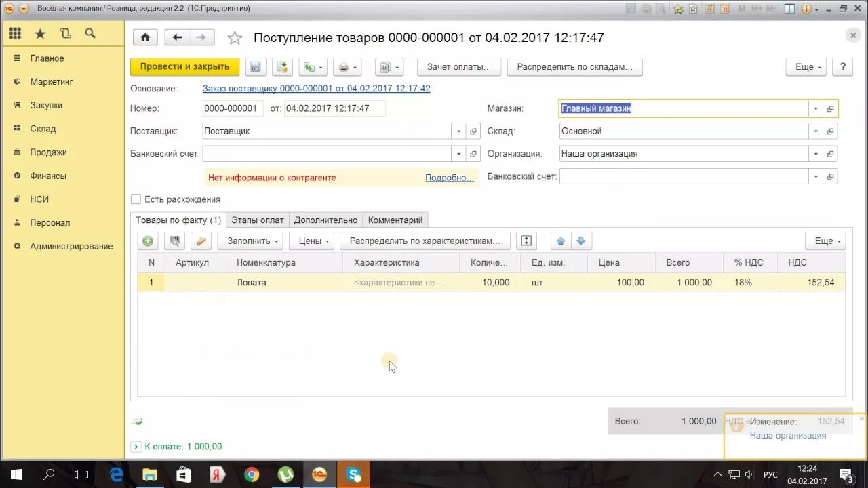
Task: Click the Номер input field
Action: [x=233, y=108]
